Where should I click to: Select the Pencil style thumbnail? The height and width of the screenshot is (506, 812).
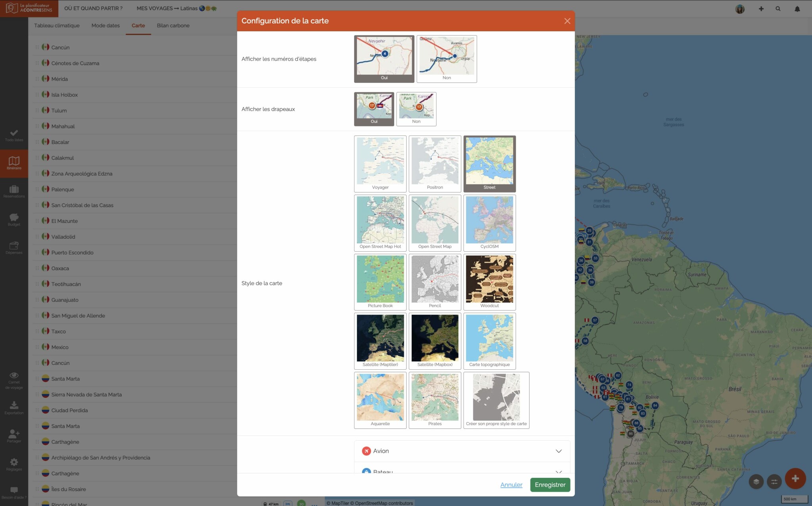[x=435, y=282]
